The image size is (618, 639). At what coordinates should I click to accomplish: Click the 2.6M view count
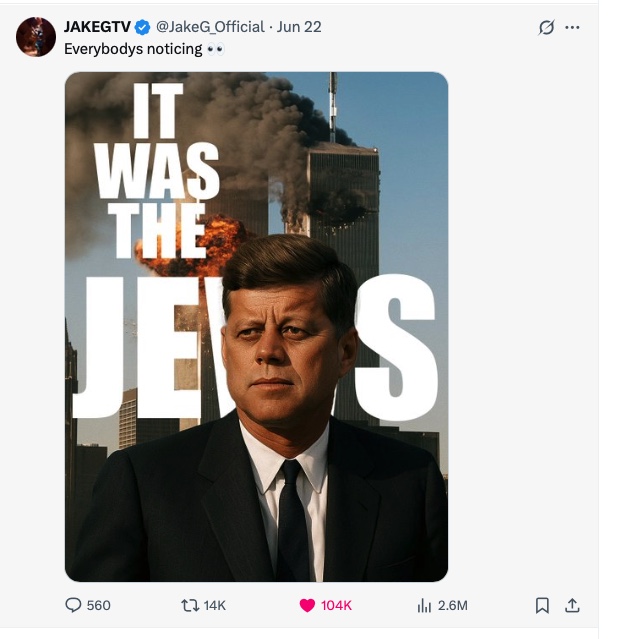[453, 605]
